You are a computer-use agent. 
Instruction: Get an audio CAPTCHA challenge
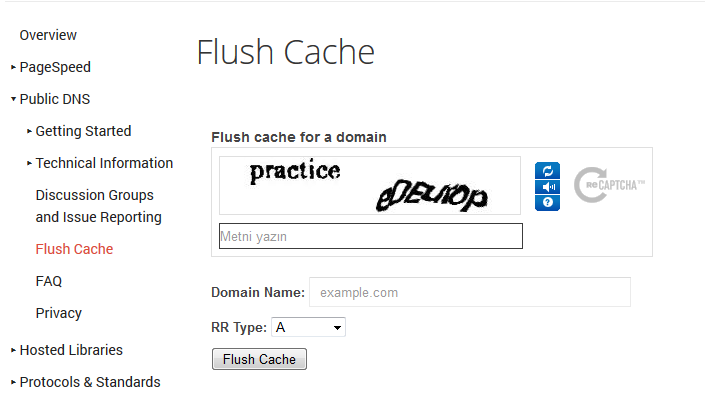[547, 187]
